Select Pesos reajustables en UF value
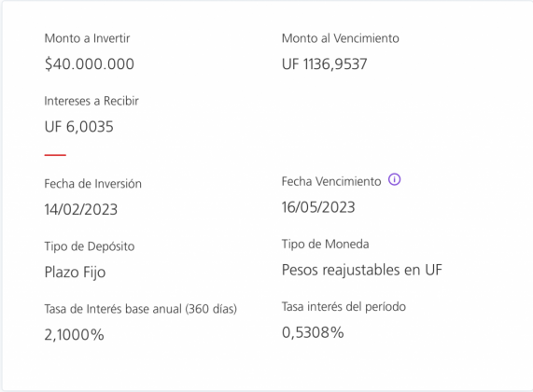This screenshot has width=533, height=392. (362, 271)
